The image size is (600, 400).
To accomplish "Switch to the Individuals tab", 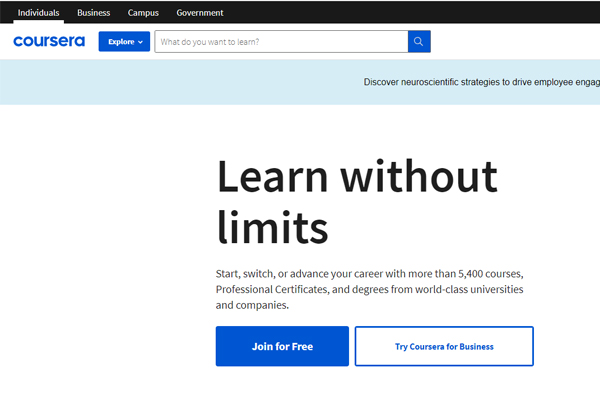I will 38,13.
